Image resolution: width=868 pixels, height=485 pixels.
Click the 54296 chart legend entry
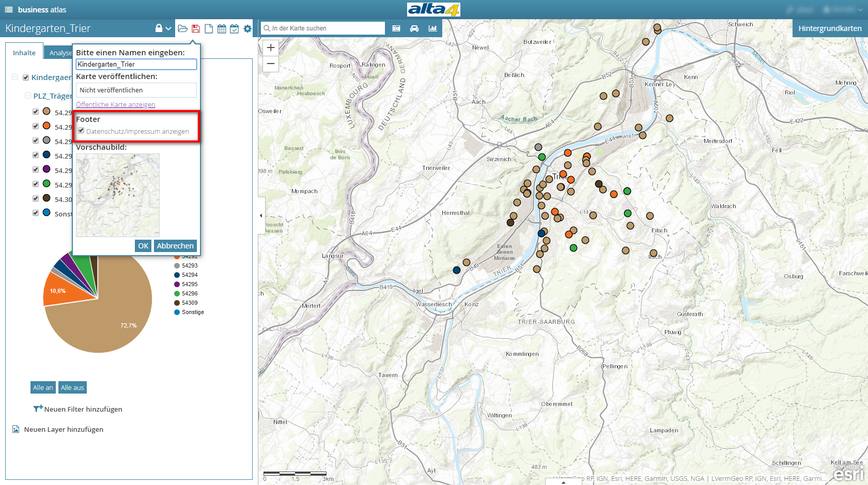click(186, 293)
